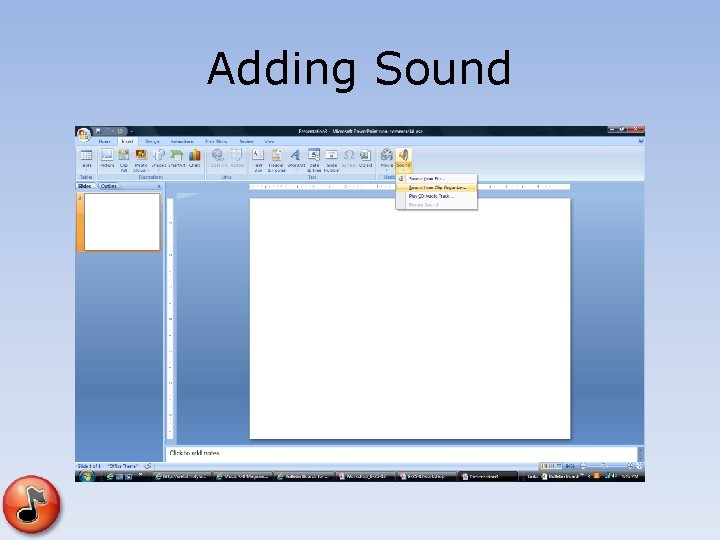Click the Office Theme status bar label

(123, 466)
